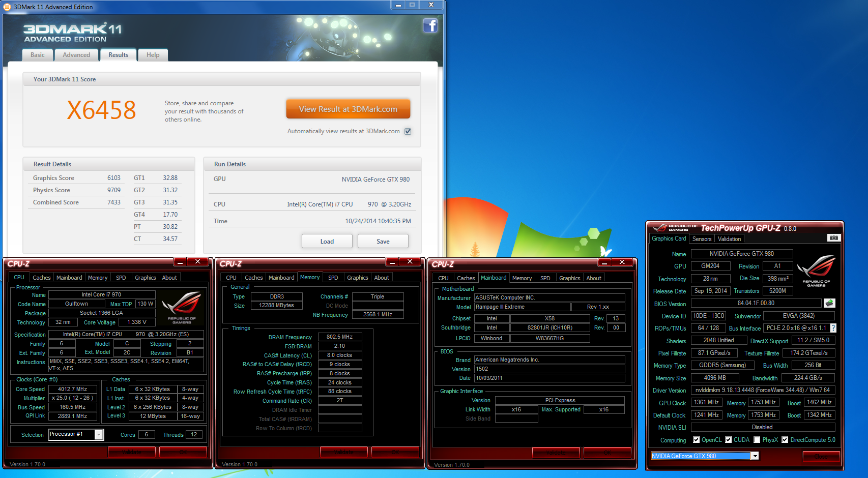The height and width of the screenshot is (478, 868).
Task: Click the BIOS Version 84.04.1F.00.80 field in GPU-Z
Action: click(756, 303)
